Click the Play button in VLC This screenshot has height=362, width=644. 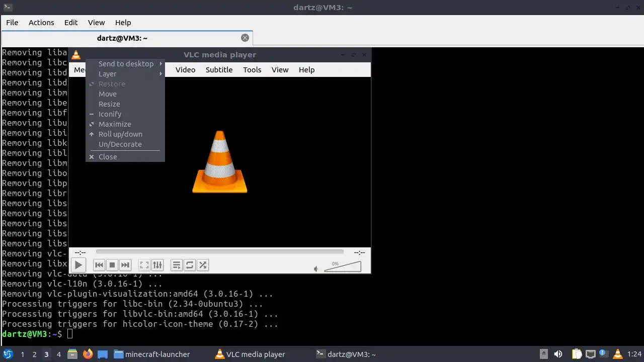coord(78,265)
